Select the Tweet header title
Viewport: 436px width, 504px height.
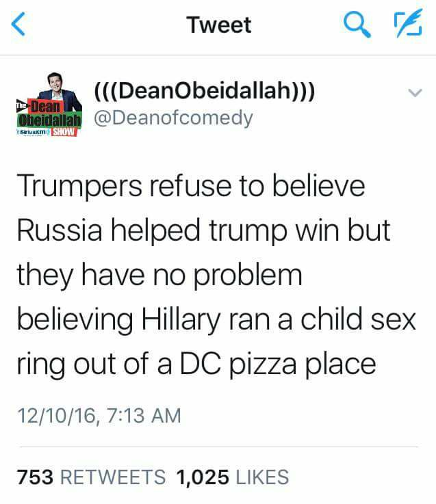219,25
